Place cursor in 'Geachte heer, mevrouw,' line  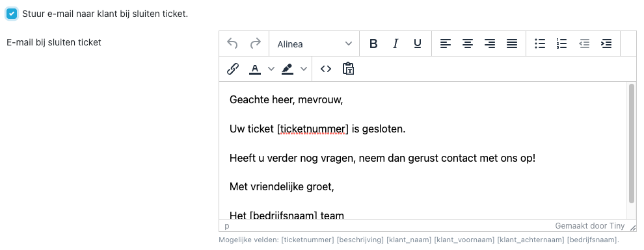[x=286, y=99]
